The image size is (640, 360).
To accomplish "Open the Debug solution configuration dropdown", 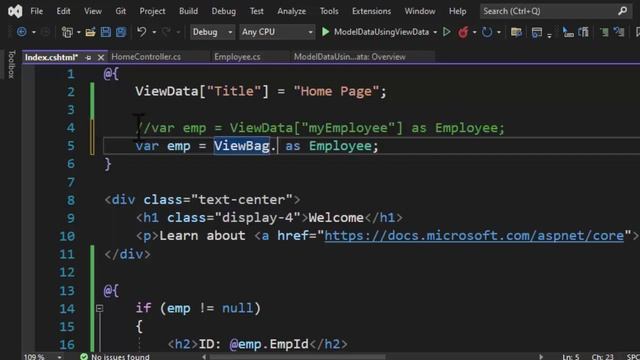I will coord(212,32).
